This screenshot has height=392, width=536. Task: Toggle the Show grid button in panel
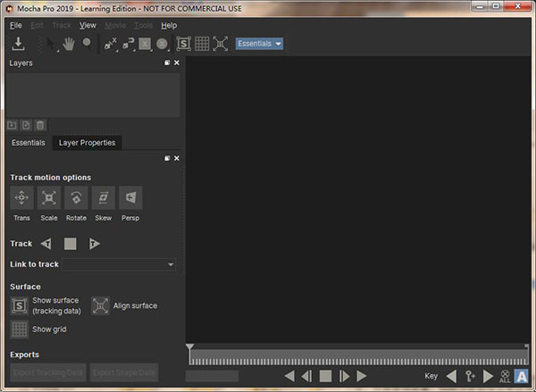point(19,329)
